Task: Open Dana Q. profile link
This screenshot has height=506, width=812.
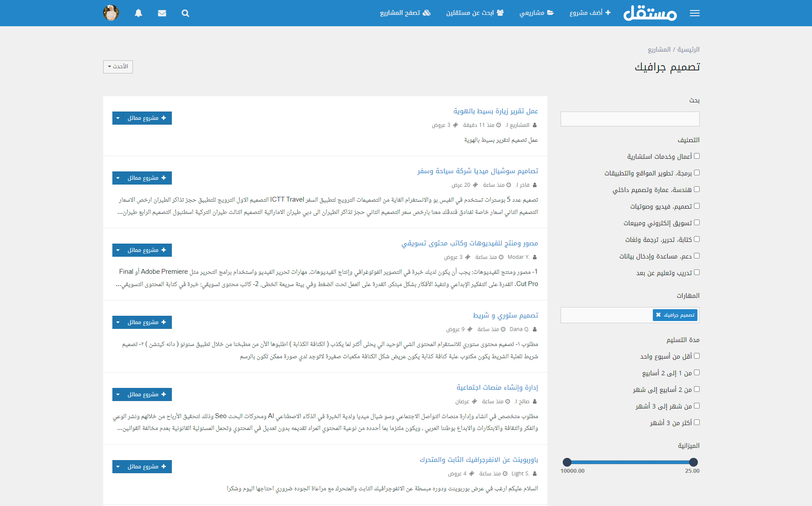Action: tap(519, 329)
